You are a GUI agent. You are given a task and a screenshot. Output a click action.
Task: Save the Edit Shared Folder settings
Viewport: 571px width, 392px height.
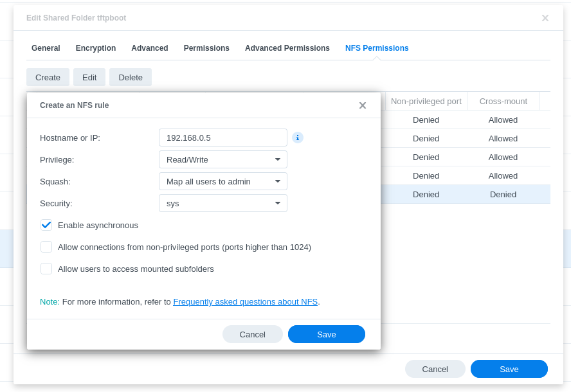coord(509,369)
